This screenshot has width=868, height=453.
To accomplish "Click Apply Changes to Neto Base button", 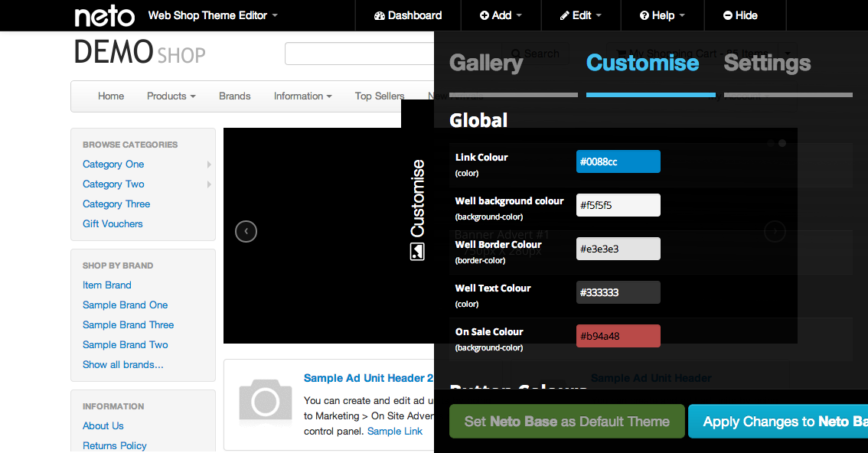I will pos(778,422).
